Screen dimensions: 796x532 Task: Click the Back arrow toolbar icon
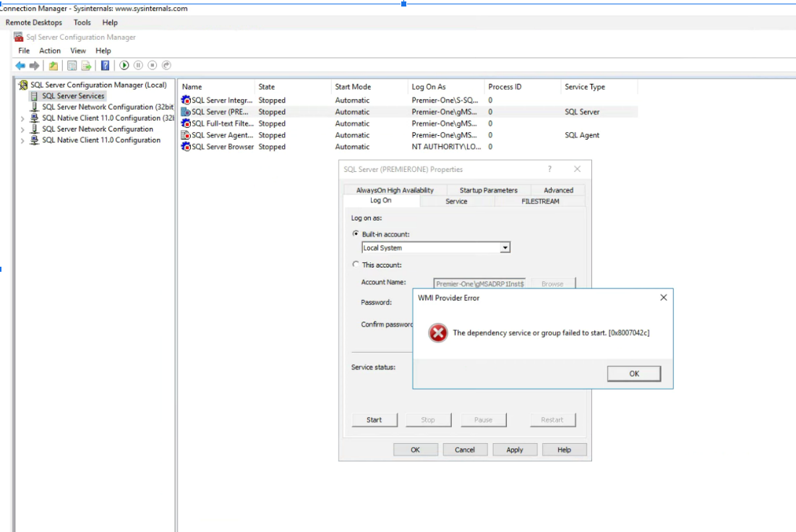pyautogui.click(x=20, y=66)
